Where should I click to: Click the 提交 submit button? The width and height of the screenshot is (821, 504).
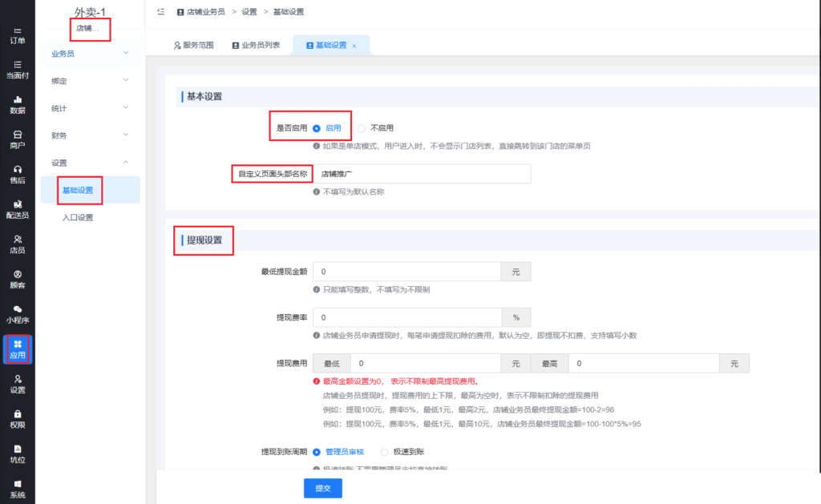tap(322, 487)
